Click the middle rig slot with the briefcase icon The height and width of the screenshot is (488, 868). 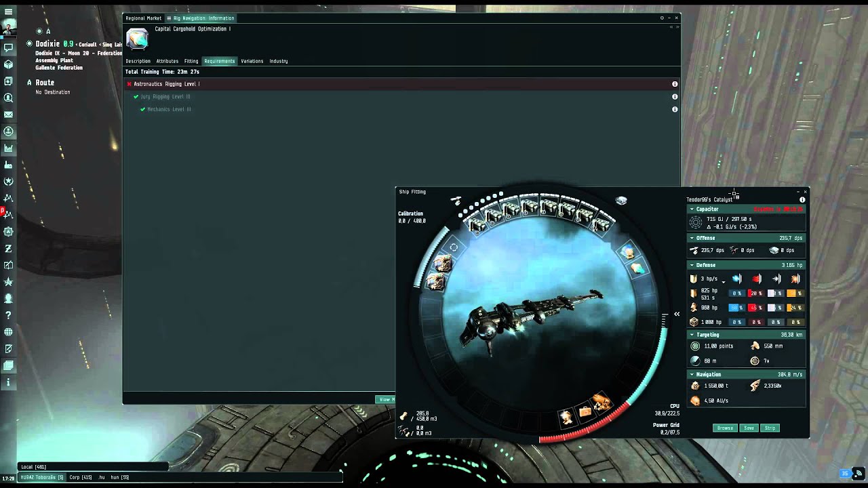(585, 412)
